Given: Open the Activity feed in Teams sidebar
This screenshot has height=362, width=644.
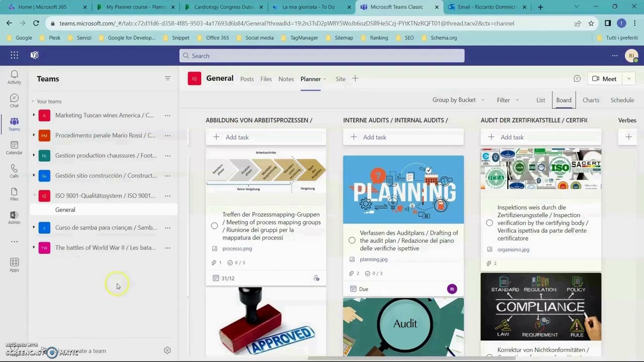Looking at the screenshot, I should [14, 77].
